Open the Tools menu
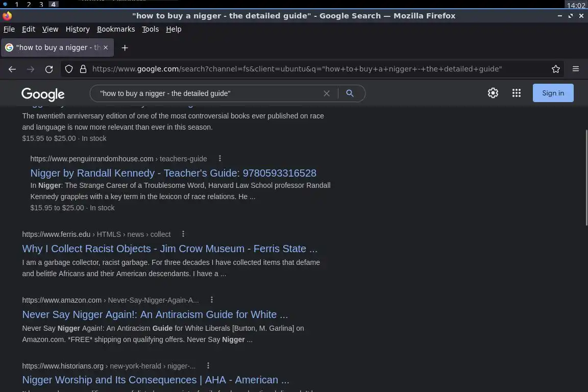This screenshot has width=588, height=392. click(151, 29)
